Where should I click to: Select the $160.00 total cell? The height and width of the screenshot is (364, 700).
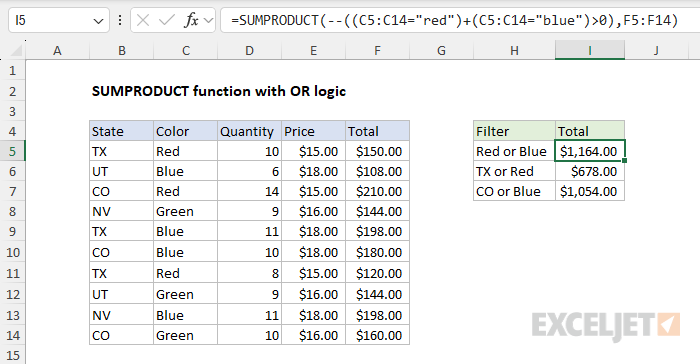(x=377, y=335)
